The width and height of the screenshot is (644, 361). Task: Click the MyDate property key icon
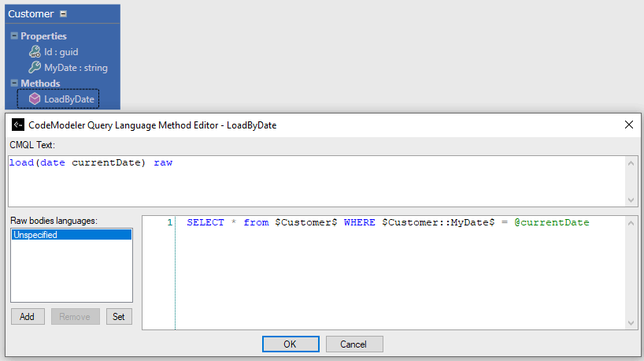click(35, 68)
